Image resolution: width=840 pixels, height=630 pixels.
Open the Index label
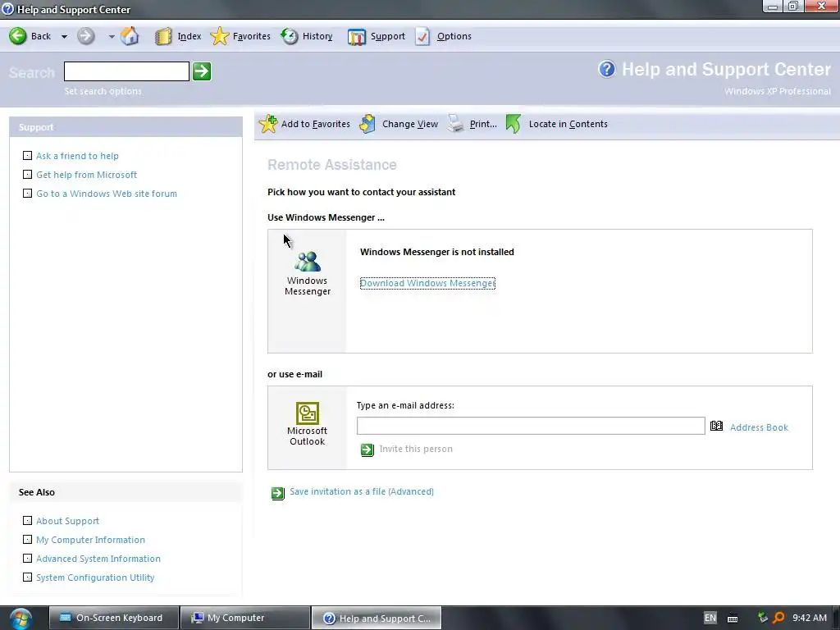[189, 36]
